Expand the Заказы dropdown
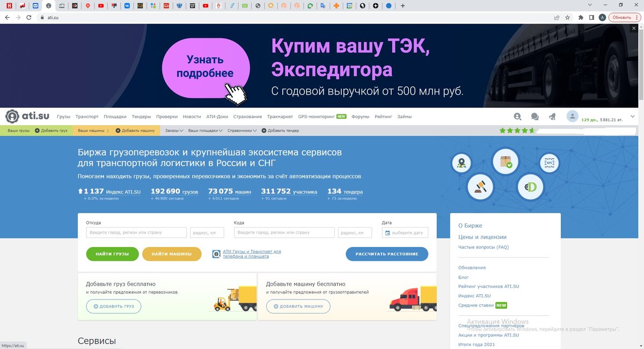 [x=174, y=130]
